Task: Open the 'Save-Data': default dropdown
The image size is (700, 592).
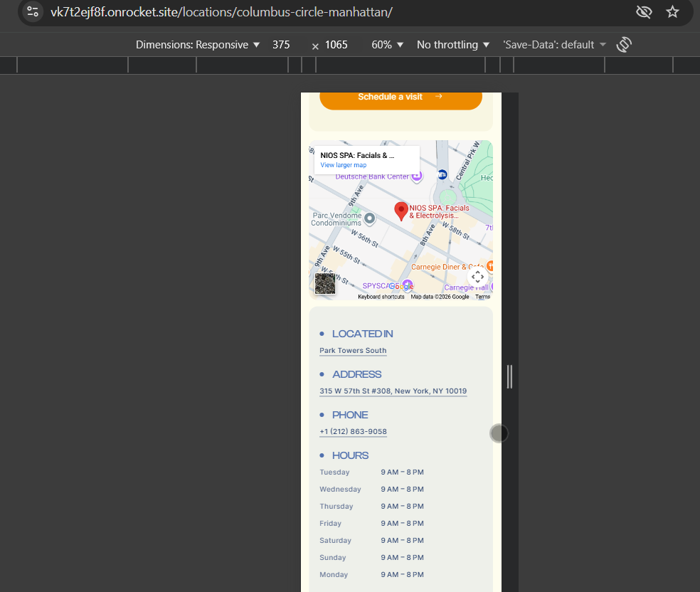Action: tap(554, 45)
